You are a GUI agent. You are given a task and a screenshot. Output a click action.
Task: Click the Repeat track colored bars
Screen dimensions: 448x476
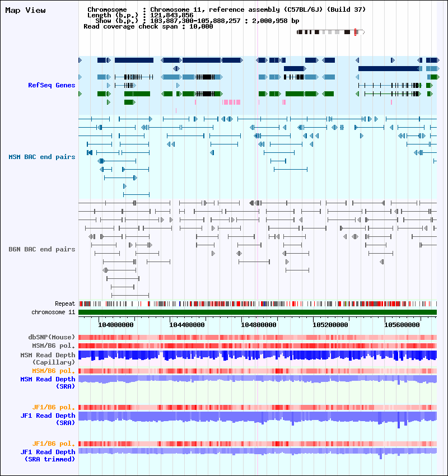(258, 304)
